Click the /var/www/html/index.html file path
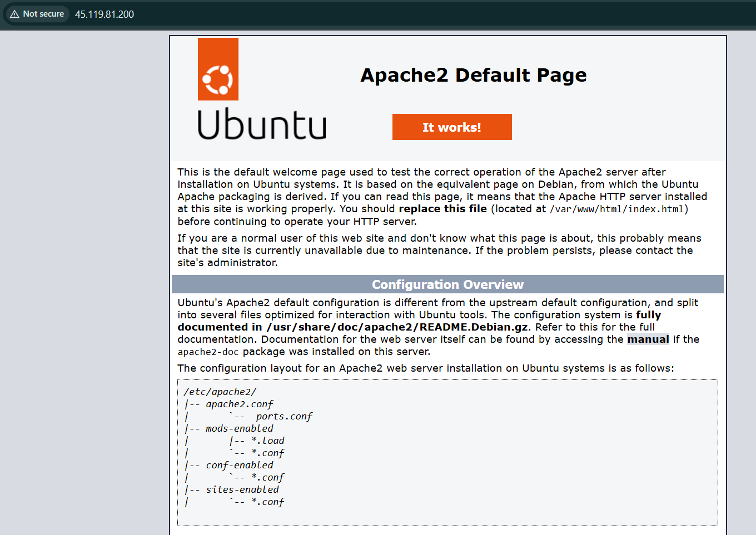 coord(618,209)
